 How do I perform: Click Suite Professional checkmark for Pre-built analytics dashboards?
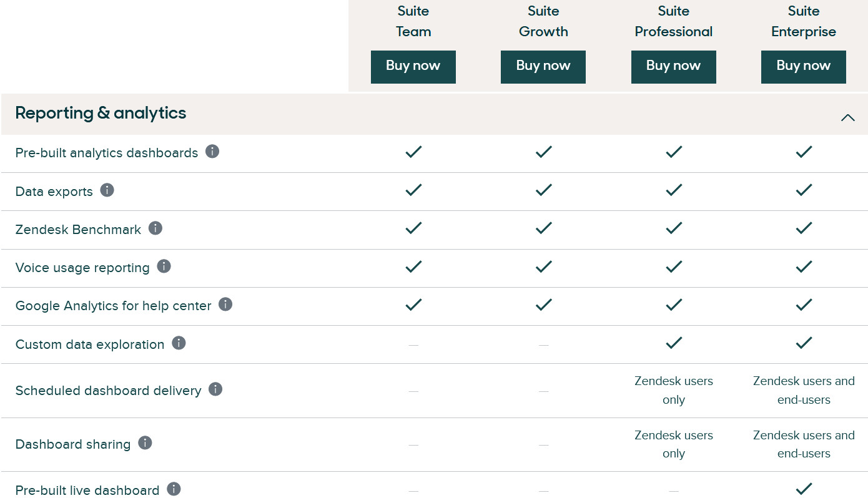674,152
